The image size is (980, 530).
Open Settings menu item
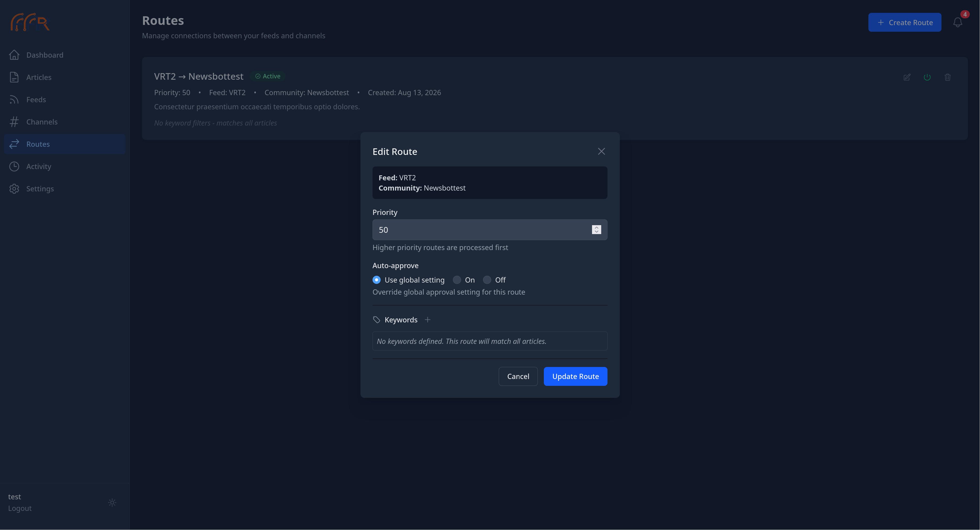click(x=65, y=189)
